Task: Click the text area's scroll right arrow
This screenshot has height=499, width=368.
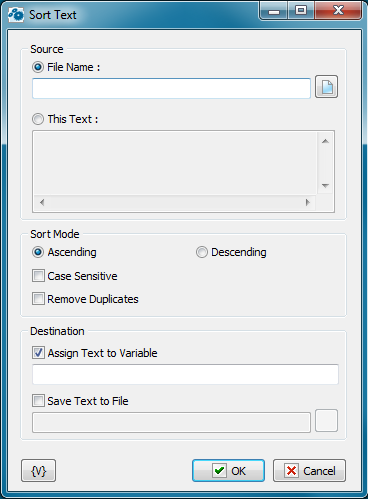Action: point(307,202)
